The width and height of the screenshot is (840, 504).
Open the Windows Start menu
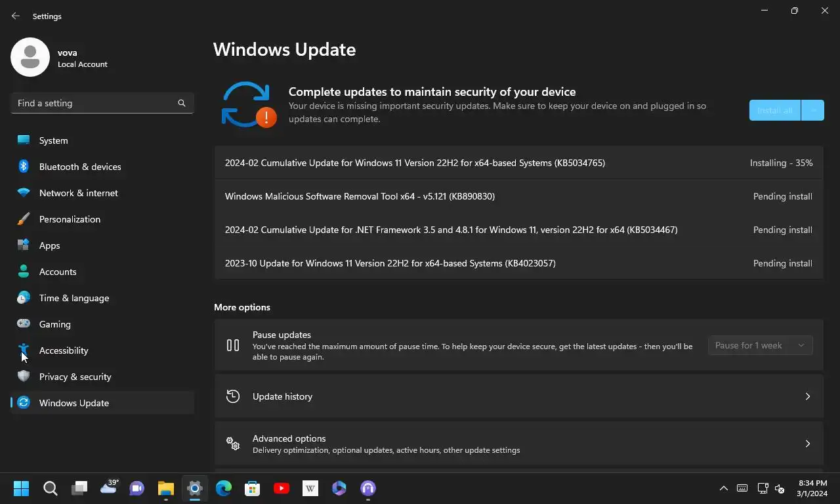click(22, 488)
